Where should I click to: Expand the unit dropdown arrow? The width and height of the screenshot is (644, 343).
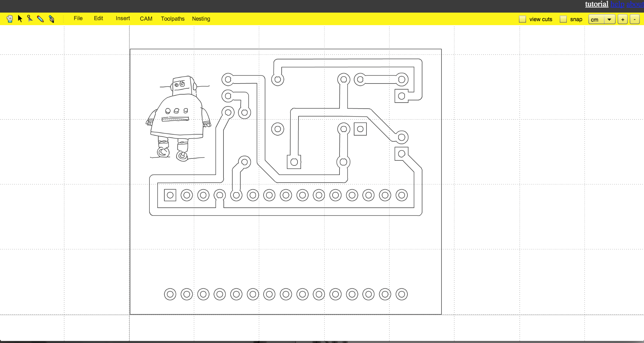tap(609, 19)
